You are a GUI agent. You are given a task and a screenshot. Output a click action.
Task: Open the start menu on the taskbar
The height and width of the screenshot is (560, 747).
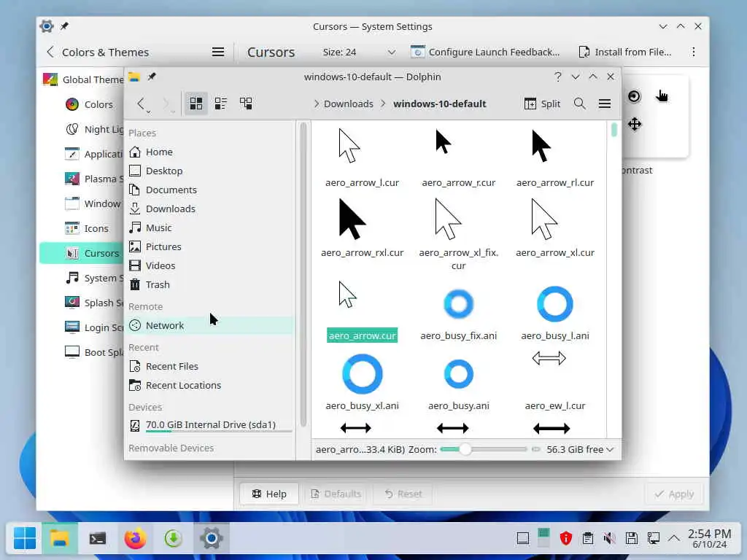(24, 538)
